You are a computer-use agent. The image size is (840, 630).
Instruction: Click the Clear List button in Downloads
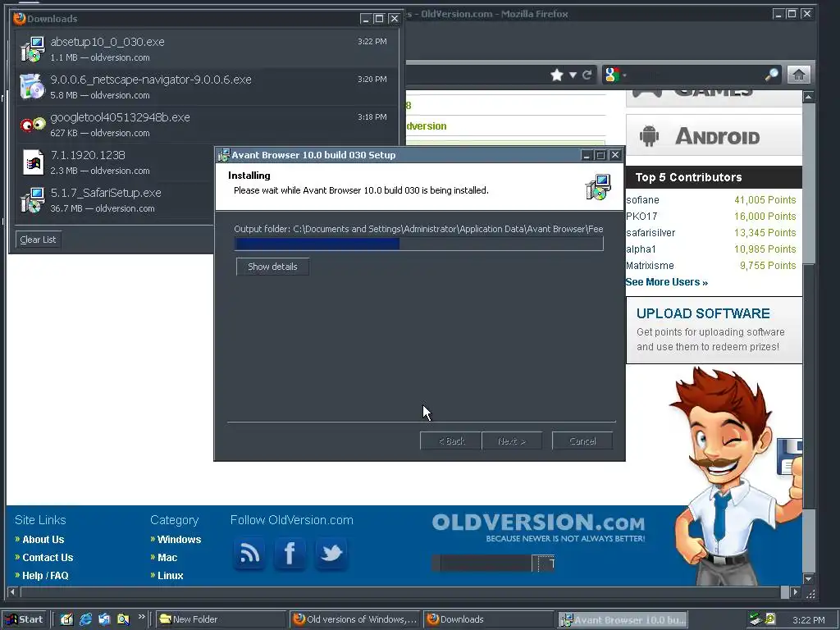[x=38, y=240]
